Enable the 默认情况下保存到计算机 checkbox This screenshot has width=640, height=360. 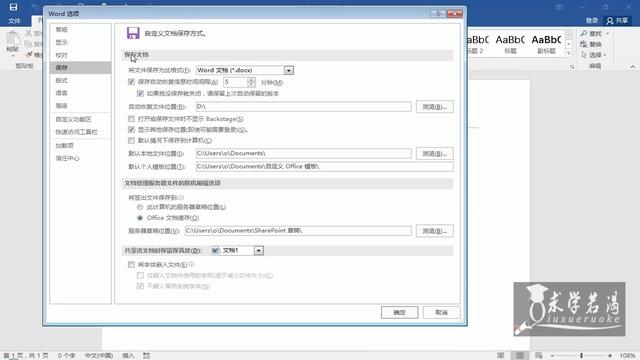pyautogui.click(x=131, y=140)
